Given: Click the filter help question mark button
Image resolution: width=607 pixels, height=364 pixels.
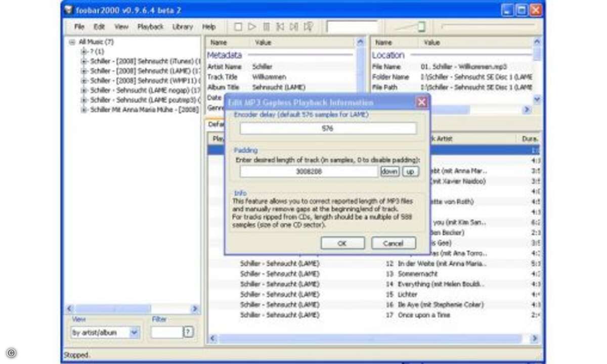Looking at the screenshot, I should [x=188, y=332].
